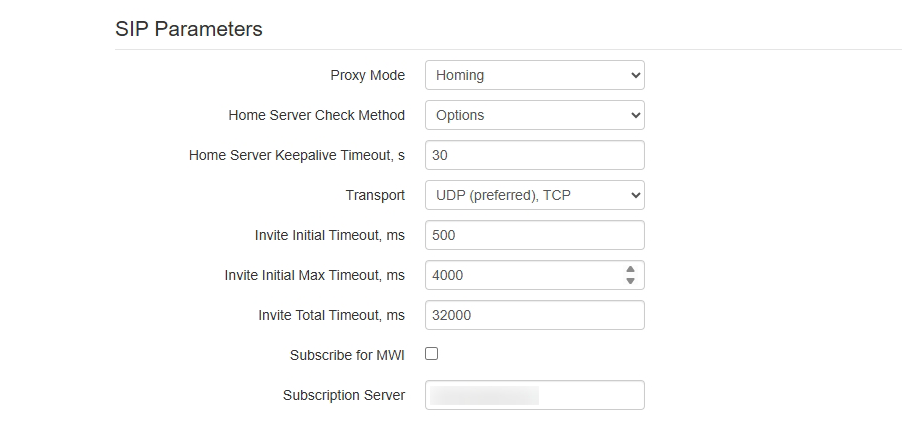Screen dimensions: 902x432
Task: Expand the Home Server Check Method dropdown
Action: point(534,115)
